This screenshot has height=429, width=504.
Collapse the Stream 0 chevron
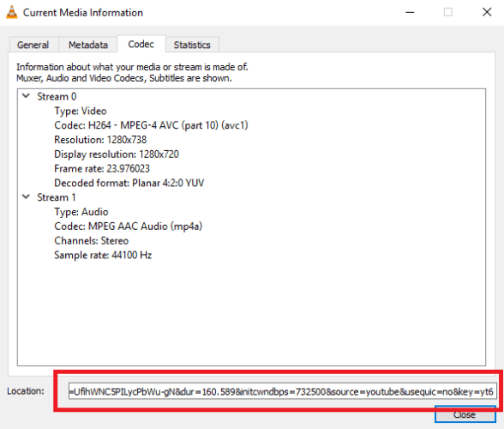[x=26, y=96]
